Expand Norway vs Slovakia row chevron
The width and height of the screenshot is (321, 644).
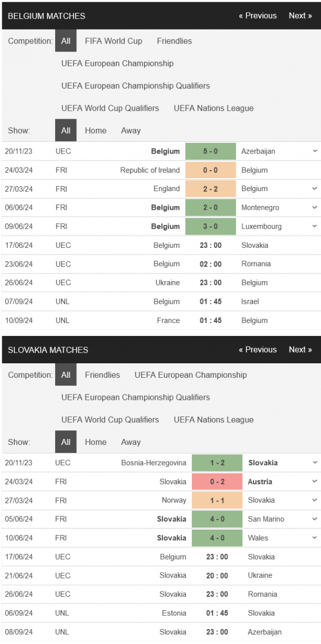click(315, 500)
